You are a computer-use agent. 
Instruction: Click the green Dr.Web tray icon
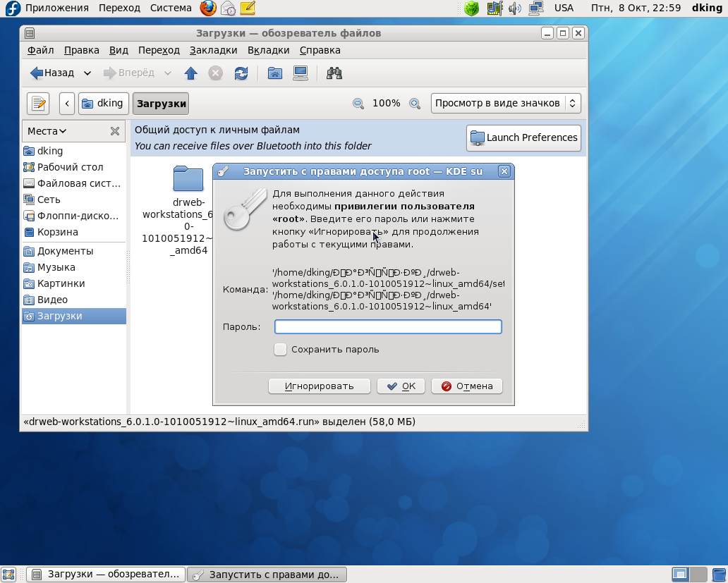472,8
